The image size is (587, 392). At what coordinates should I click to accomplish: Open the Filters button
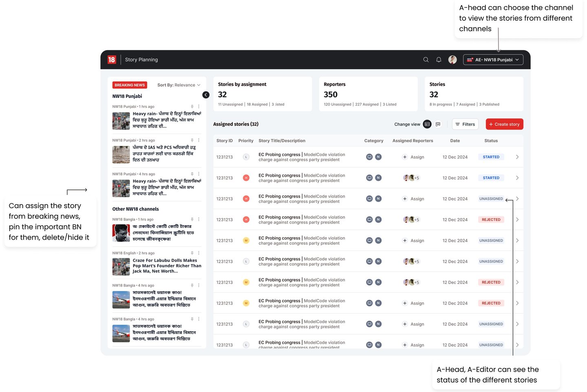tap(465, 124)
